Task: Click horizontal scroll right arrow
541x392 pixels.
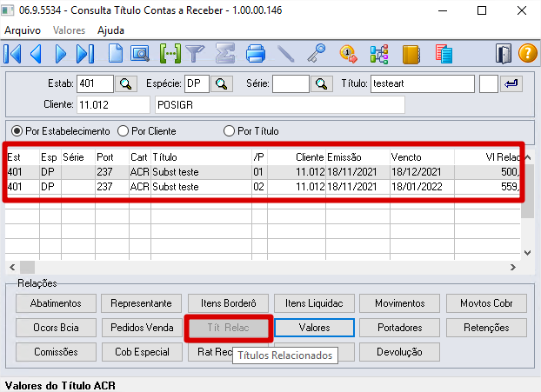Action: pos(513,267)
